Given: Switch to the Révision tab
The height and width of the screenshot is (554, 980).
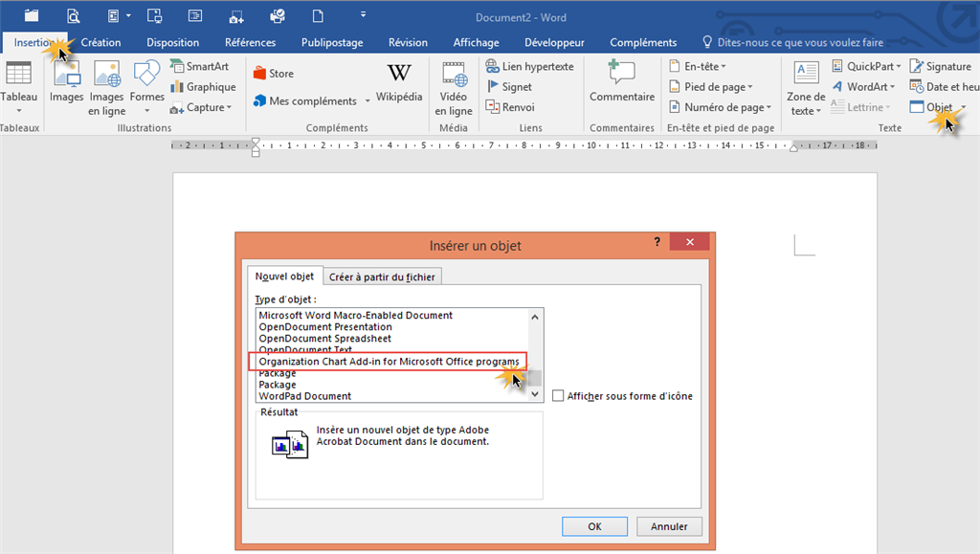Looking at the screenshot, I should 408,42.
